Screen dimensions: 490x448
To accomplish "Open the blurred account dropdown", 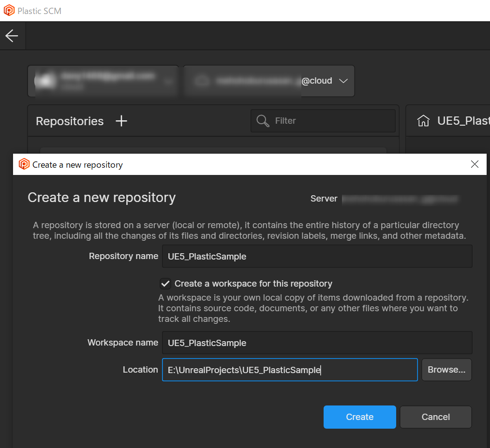I will (103, 81).
